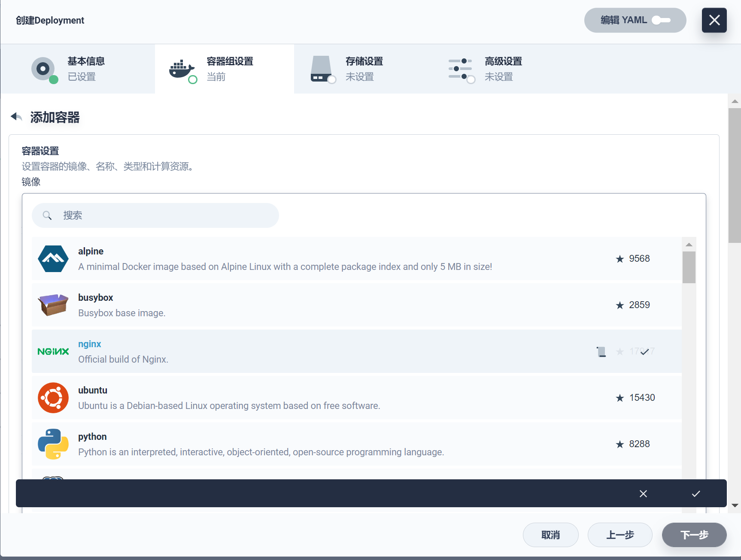The height and width of the screenshot is (560, 741).
Task: Click the back arrow beside 添加容器
Action: pyautogui.click(x=16, y=117)
